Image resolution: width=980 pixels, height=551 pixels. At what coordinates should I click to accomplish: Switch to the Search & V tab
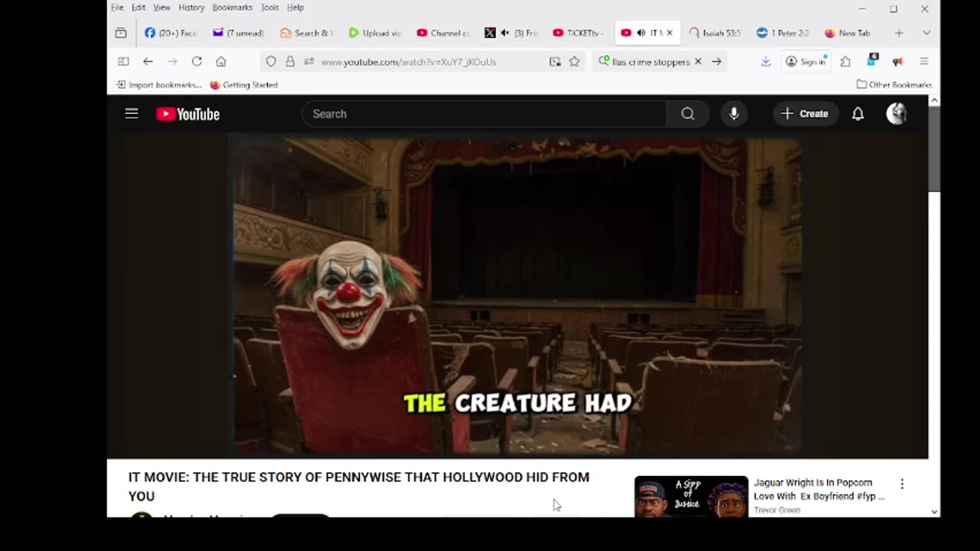tap(307, 33)
